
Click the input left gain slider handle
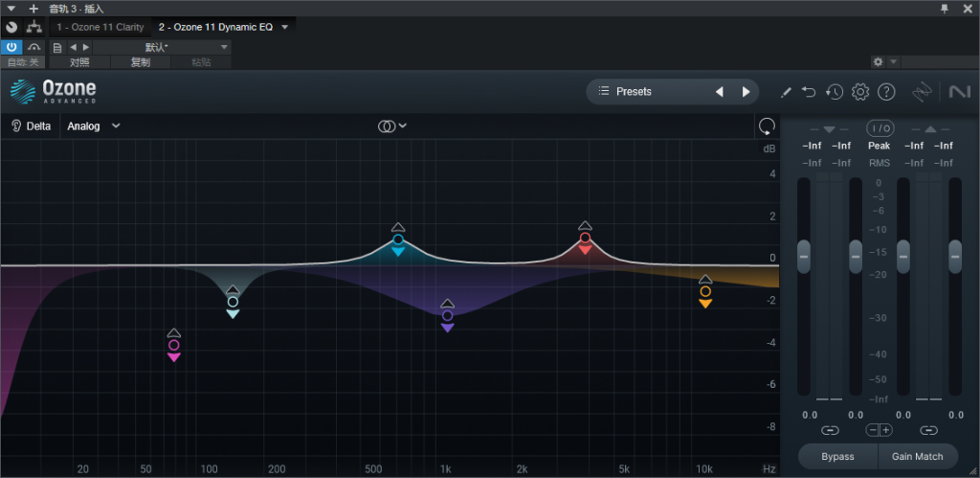pyautogui.click(x=804, y=257)
